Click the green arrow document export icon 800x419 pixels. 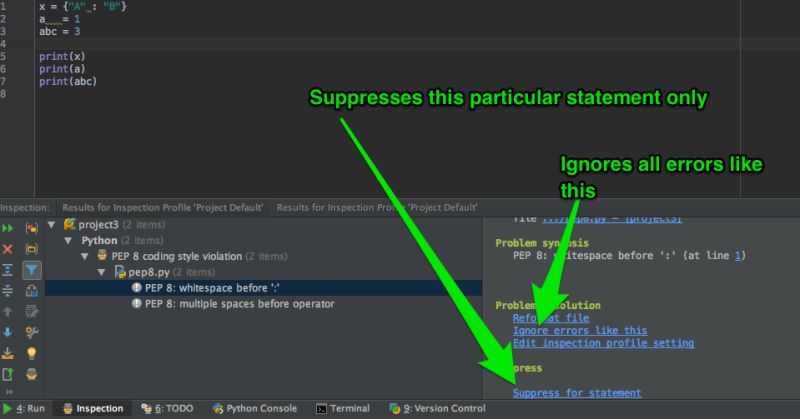pos(8,374)
